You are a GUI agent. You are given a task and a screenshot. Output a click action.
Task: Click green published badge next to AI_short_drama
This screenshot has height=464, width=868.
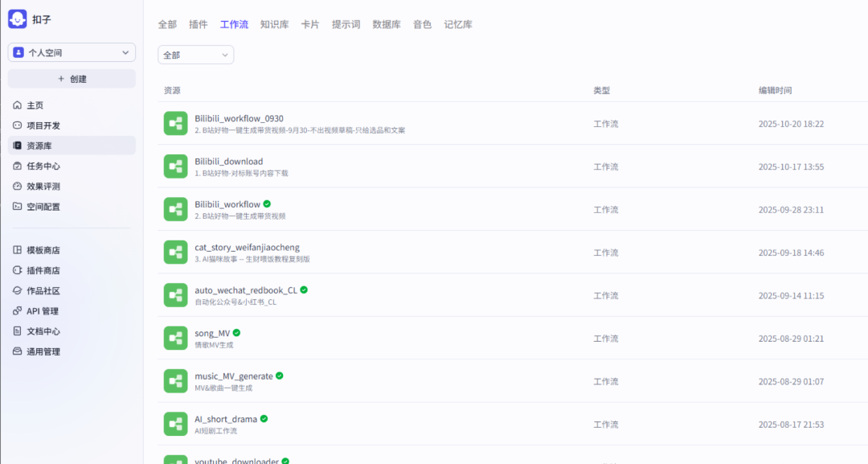tap(264, 419)
